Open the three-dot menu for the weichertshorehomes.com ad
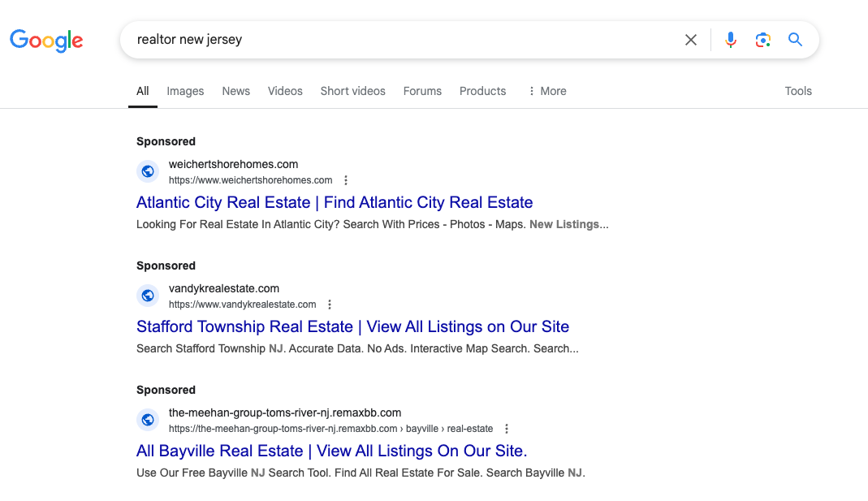This screenshot has height=501, width=868. (346, 180)
